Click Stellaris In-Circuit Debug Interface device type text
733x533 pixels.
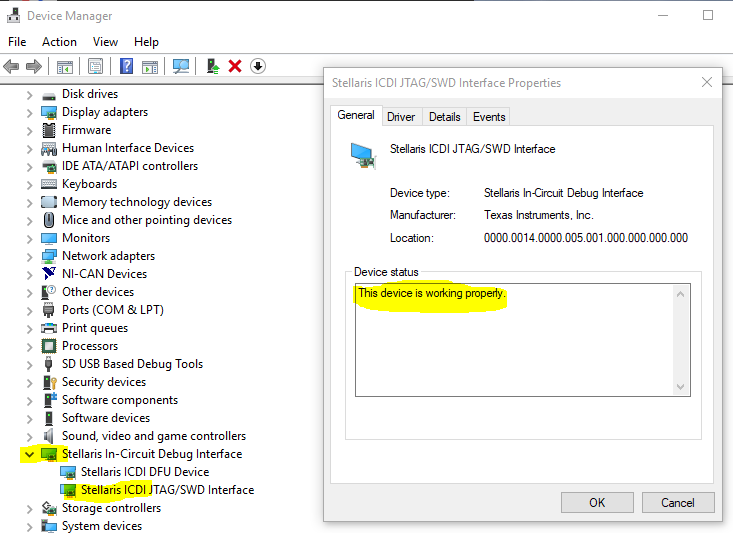563,193
